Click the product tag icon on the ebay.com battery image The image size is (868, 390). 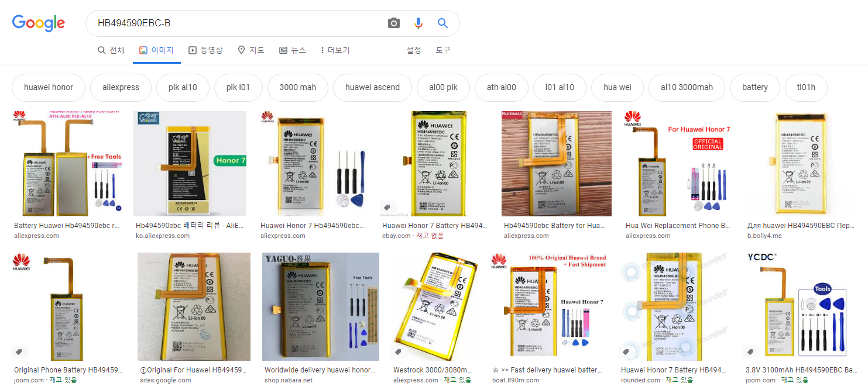point(387,208)
